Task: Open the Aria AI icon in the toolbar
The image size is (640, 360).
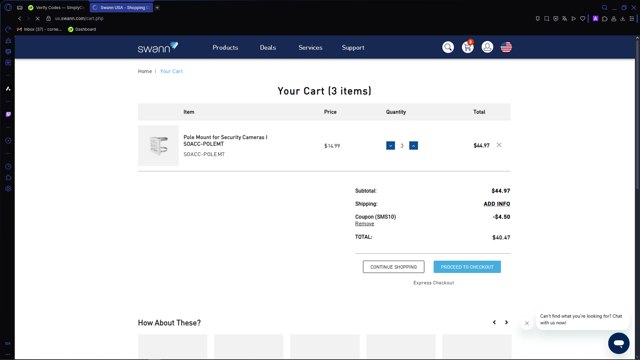Action: [596, 18]
